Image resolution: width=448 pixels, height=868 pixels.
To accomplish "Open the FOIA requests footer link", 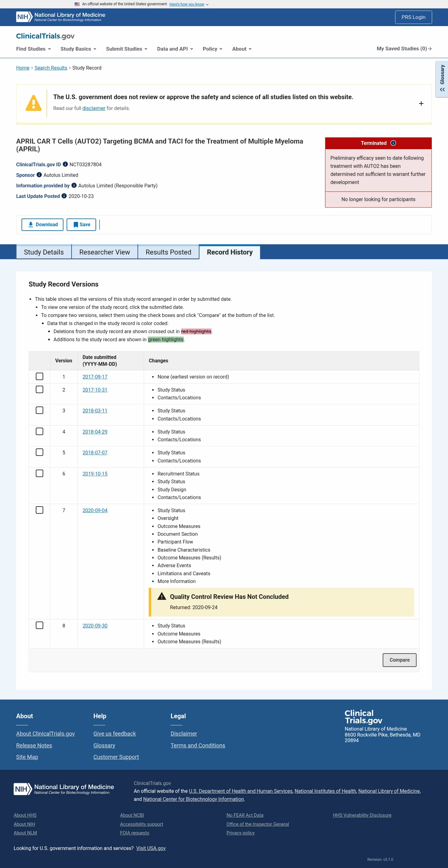I will click(135, 833).
